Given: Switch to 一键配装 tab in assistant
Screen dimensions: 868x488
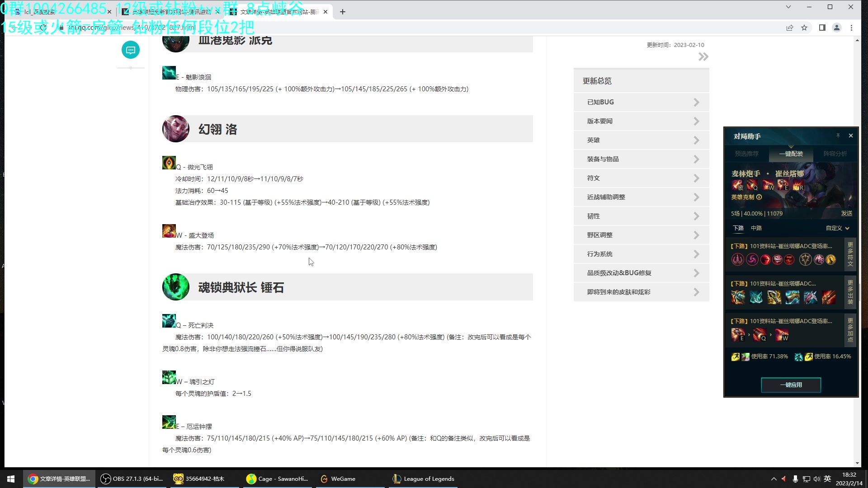Looking at the screenshot, I should 791,154.
